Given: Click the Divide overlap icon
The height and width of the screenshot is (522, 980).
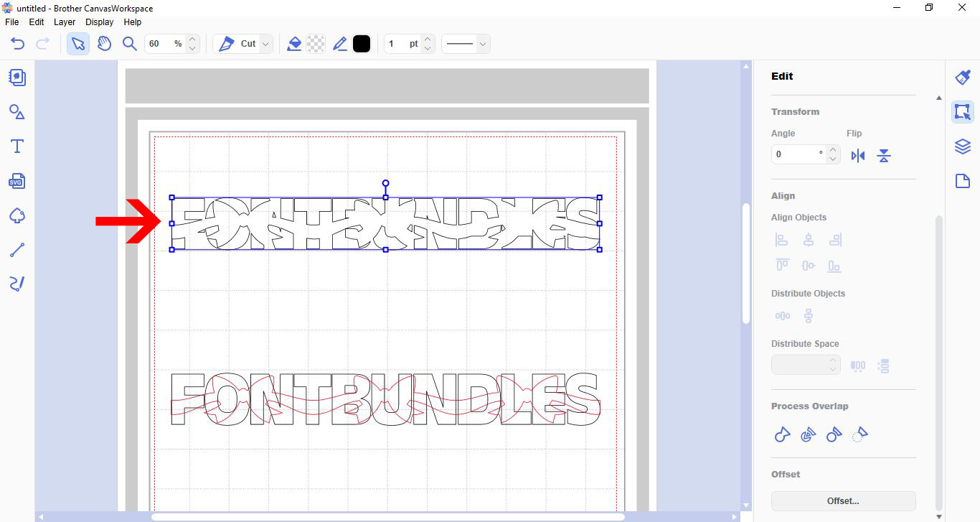Looking at the screenshot, I should click(x=808, y=434).
